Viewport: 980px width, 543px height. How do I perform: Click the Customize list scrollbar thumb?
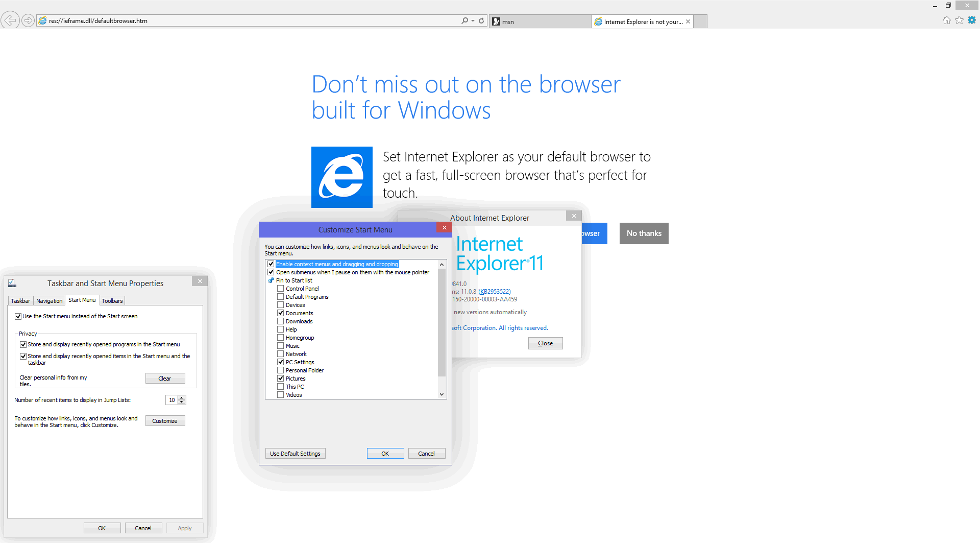[x=442, y=323]
